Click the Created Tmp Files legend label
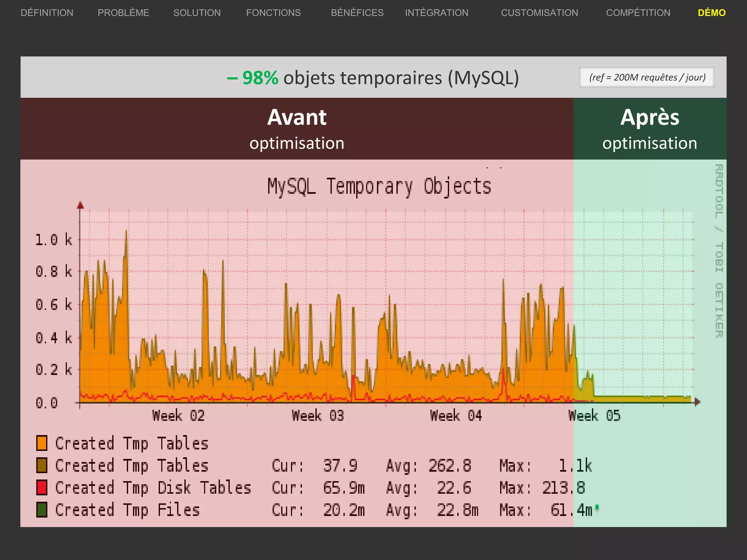The image size is (747, 560). pyautogui.click(x=128, y=510)
